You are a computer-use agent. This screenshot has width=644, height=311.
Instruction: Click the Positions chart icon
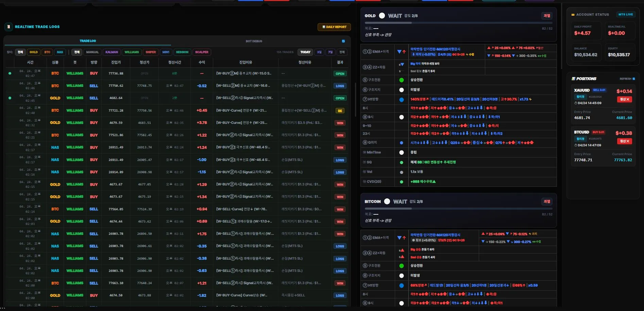click(574, 79)
